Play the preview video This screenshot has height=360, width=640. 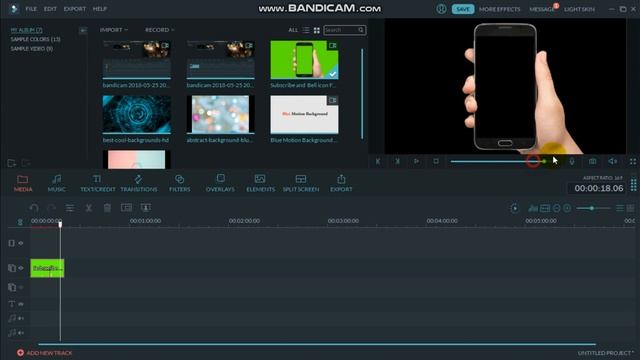pyautogui.click(x=416, y=162)
